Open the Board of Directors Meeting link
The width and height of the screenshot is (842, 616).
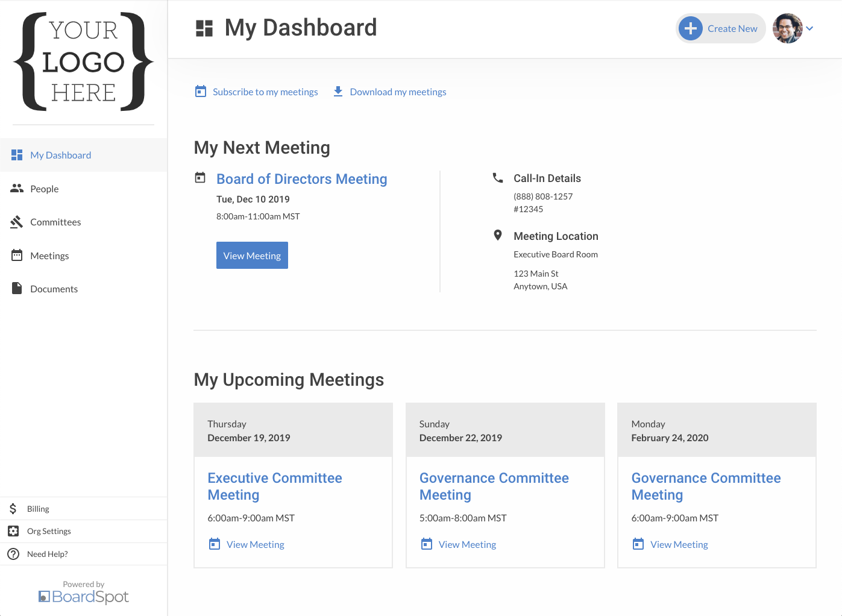coord(301,179)
